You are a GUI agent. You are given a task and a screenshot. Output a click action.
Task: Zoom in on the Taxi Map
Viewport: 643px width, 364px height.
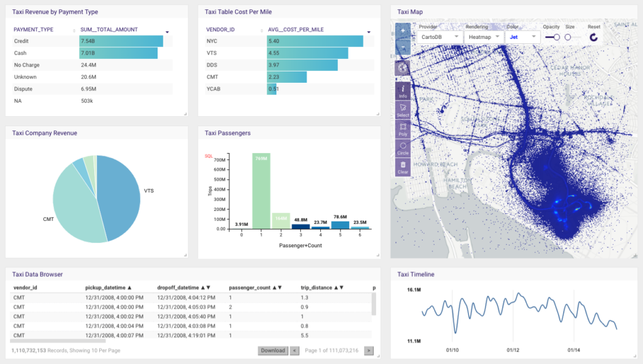(x=403, y=31)
